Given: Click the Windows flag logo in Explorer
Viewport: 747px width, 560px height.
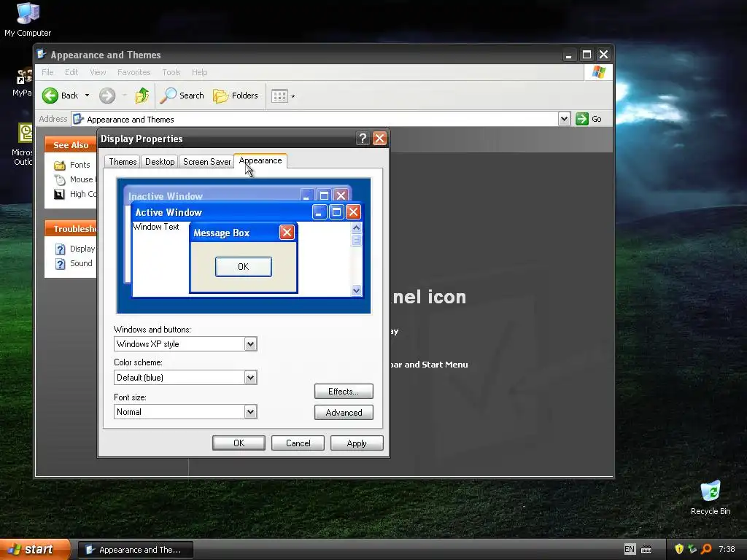Looking at the screenshot, I should click(598, 72).
